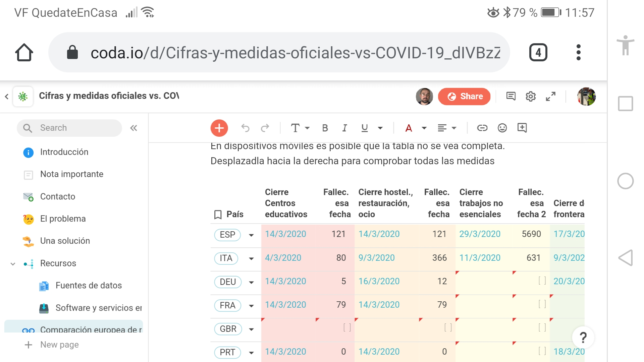
Task: Collapse the Recursos section chevron
Action: pyautogui.click(x=13, y=264)
